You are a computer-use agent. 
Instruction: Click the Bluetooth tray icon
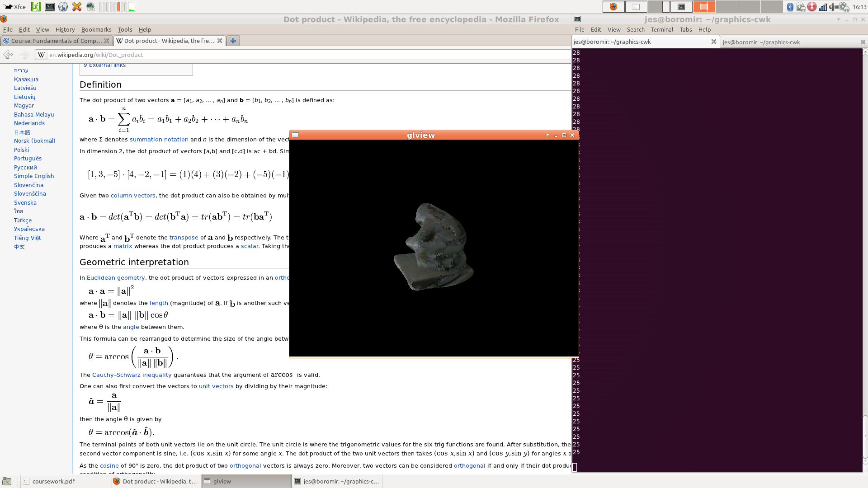tap(790, 7)
